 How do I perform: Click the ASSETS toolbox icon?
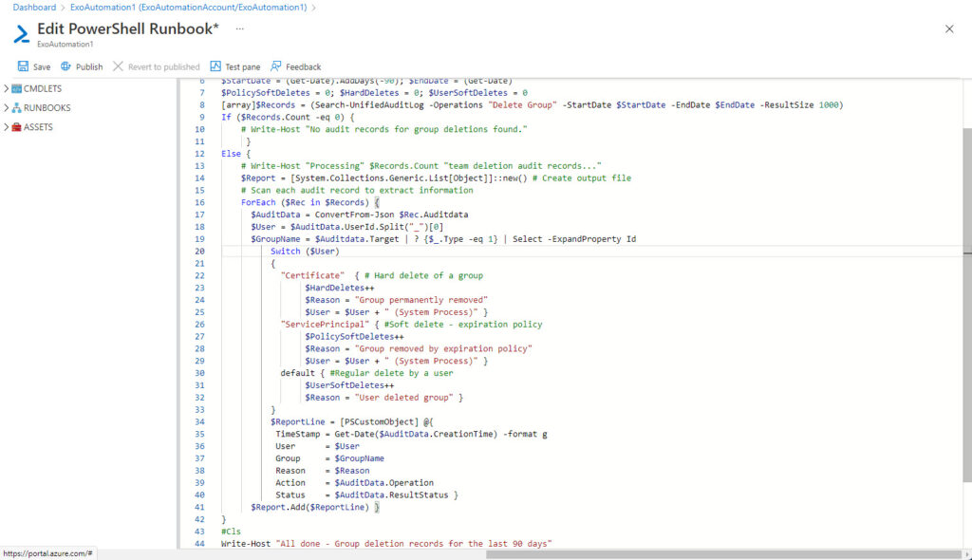click(x=17, y=126)
